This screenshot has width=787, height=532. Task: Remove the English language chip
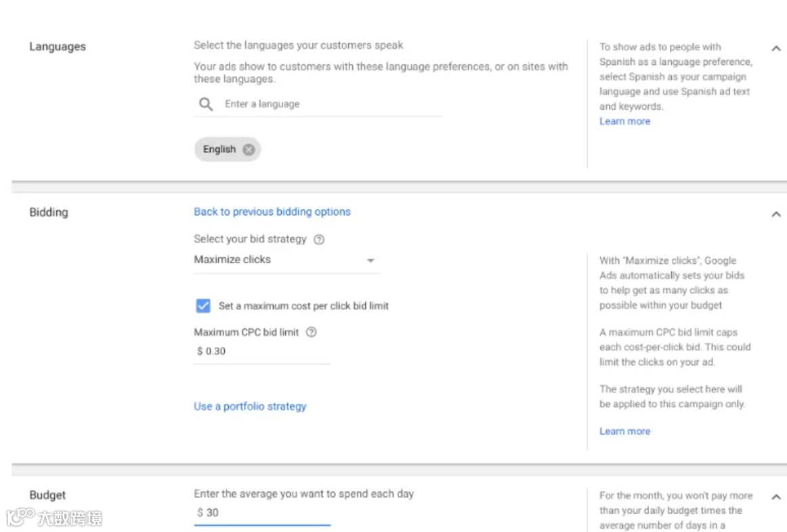[x=249, y=150]
